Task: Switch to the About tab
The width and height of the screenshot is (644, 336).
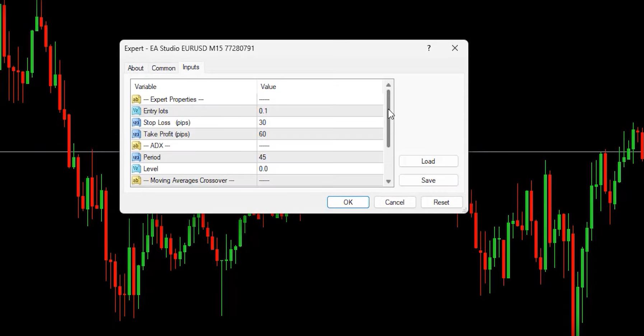Action: pos(135,68)
